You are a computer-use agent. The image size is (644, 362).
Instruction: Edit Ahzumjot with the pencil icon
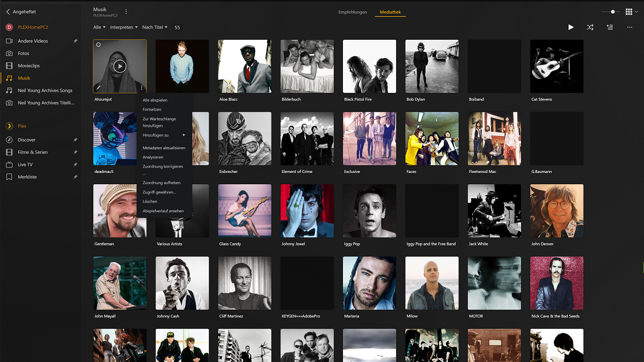(x=98, y=87)
